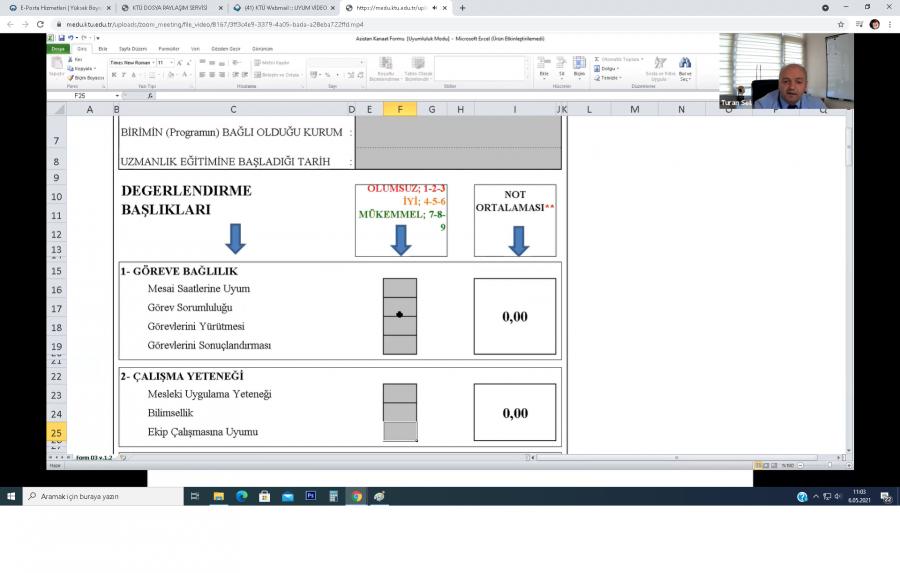
Task: Click the Sırala ve Filtre Uygula icon
Action: click(x=659, y=65)
